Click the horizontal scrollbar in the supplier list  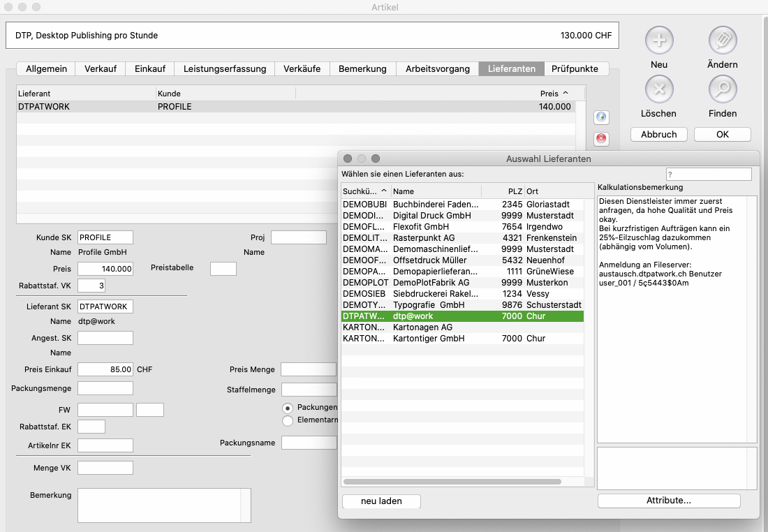coord(452,482)
